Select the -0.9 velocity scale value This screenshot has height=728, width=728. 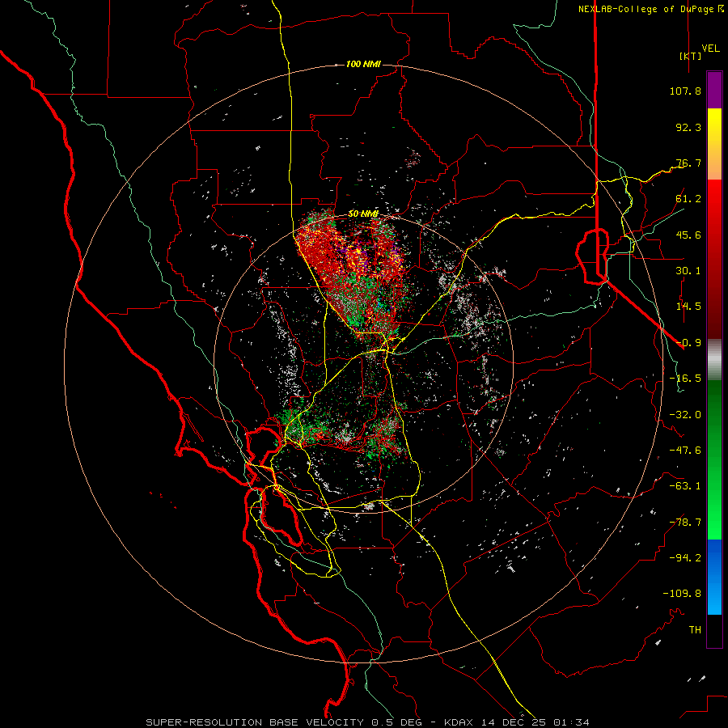[688, 343]
